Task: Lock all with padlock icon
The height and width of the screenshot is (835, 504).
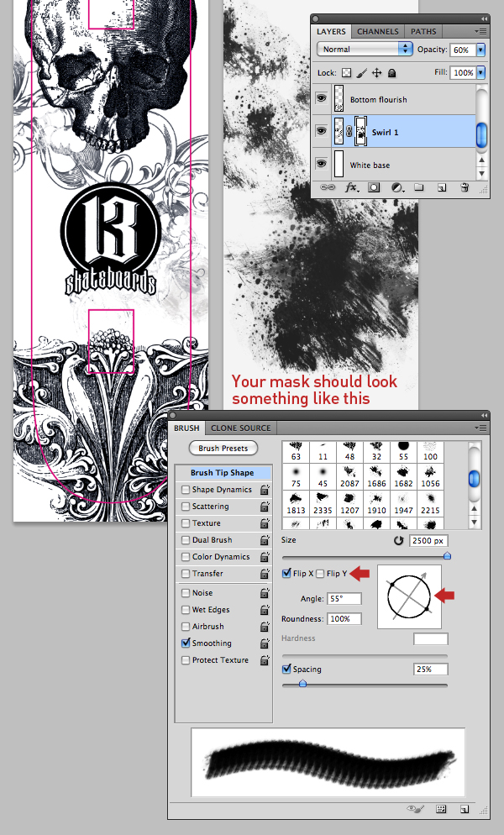Action: (x=391, y=73)
